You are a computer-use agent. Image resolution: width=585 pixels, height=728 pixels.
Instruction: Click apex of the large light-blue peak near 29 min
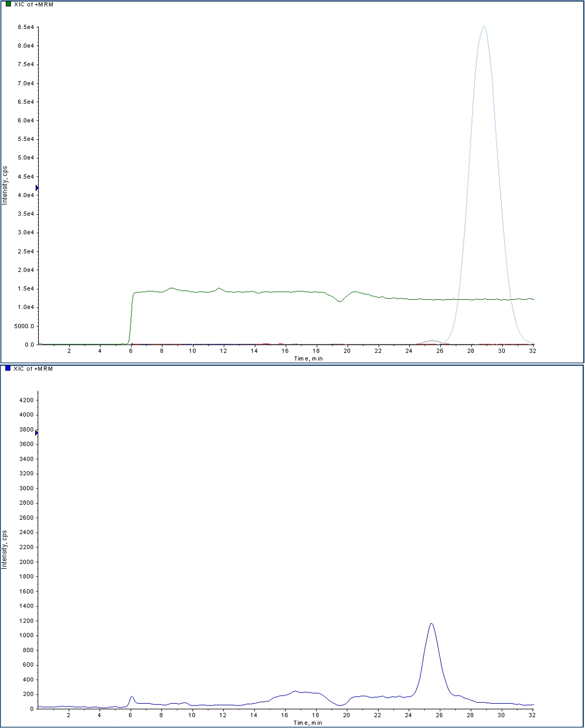tap(484, 26)
